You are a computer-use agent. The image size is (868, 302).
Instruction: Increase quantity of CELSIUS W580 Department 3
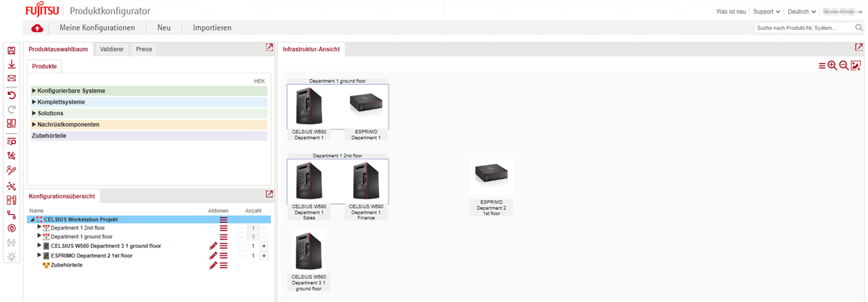click(x=263, y=246)
